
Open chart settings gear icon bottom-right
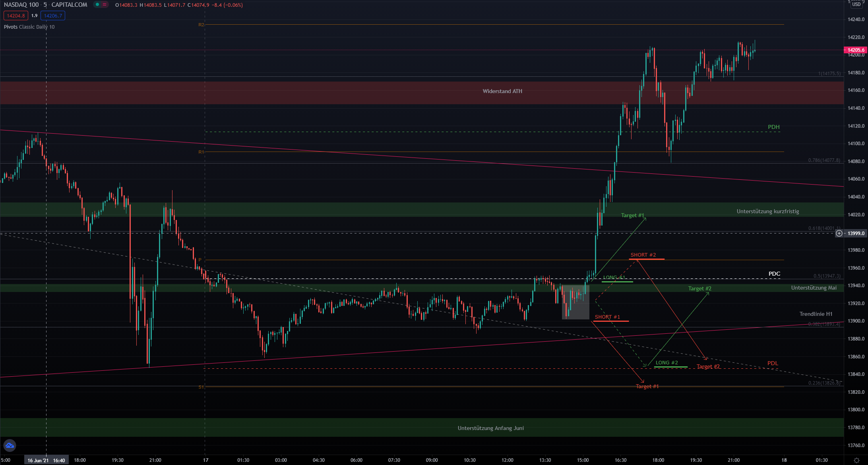pos(856,460)
